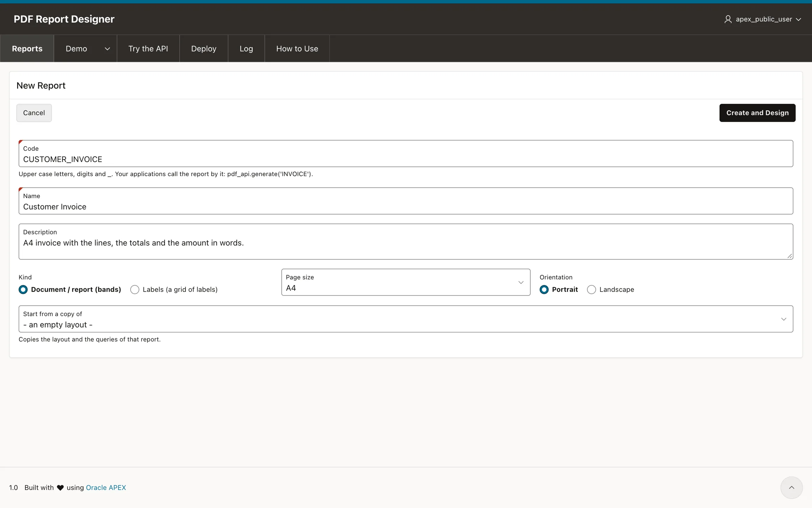Click the user profile icon
The width and height of the screenshot is (812, 508).
point(728,19)
